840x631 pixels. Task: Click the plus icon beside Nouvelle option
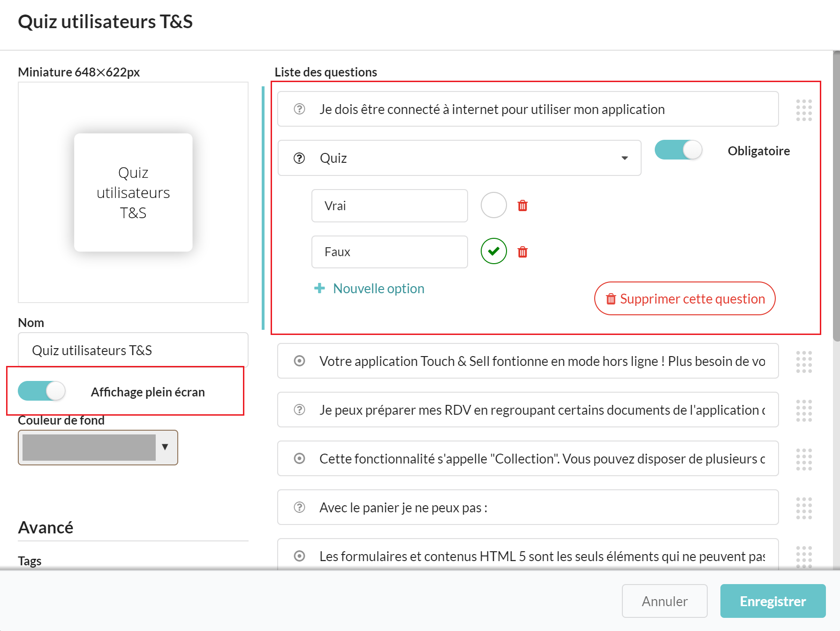click(x=319, y=288)
